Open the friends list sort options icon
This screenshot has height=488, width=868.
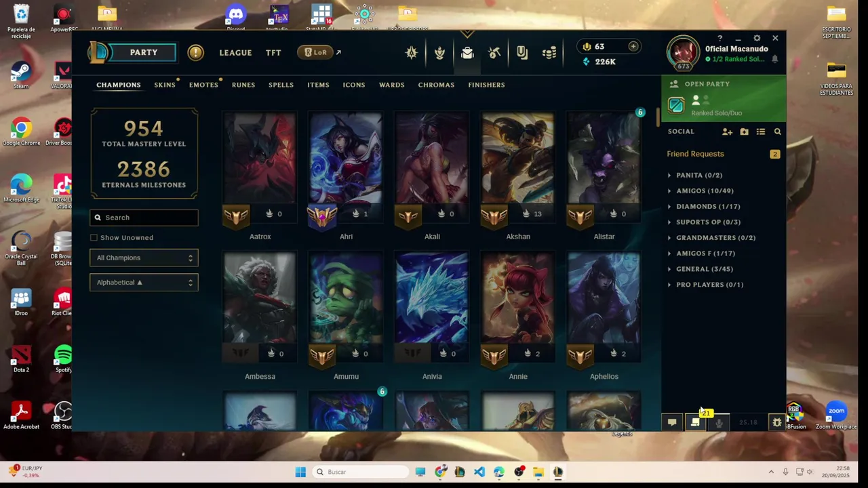[x=761, y=131]
